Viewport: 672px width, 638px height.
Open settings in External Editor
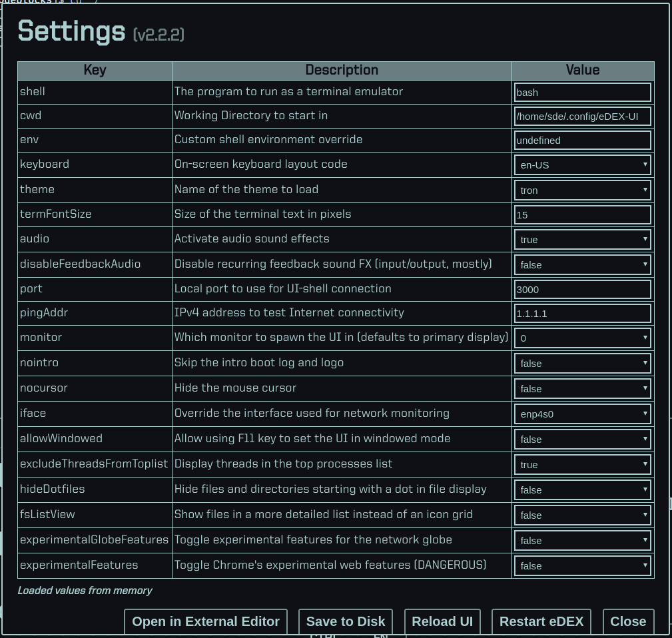tap(205, 621)
